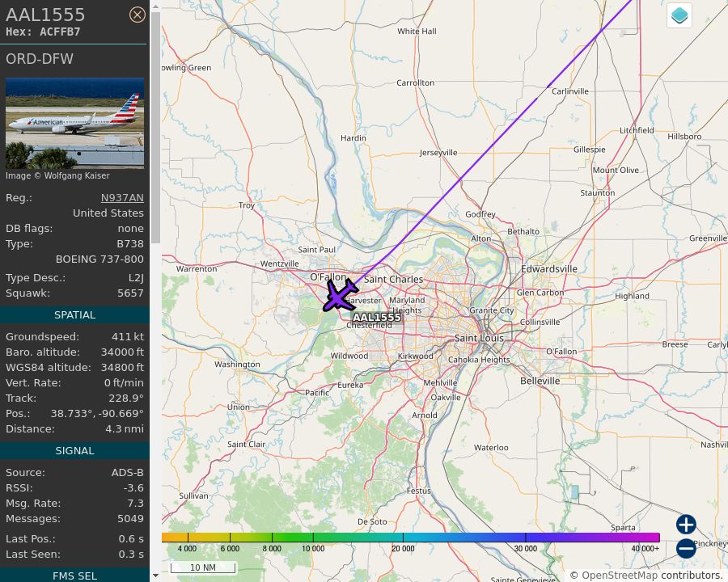Click the Baro. altitude value 34000 ft
The width and height of the screenshot is (728, 582).
(123, 352)
